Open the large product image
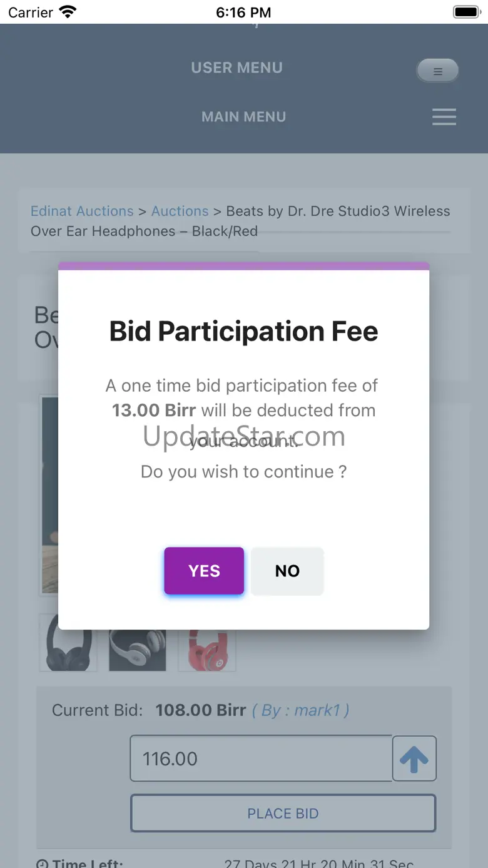The width and height of the screenshot is (488, 868). click(x=50, y=494)
